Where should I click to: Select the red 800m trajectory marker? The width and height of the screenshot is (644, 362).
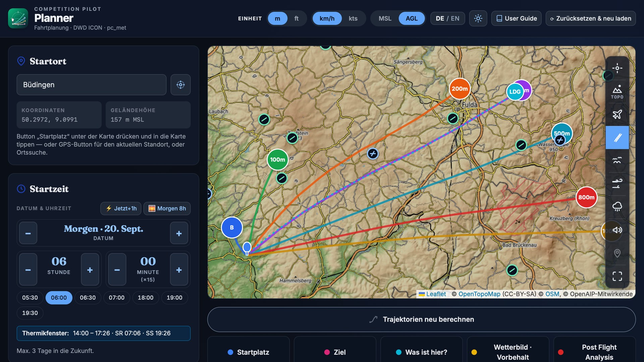[586, 197]
